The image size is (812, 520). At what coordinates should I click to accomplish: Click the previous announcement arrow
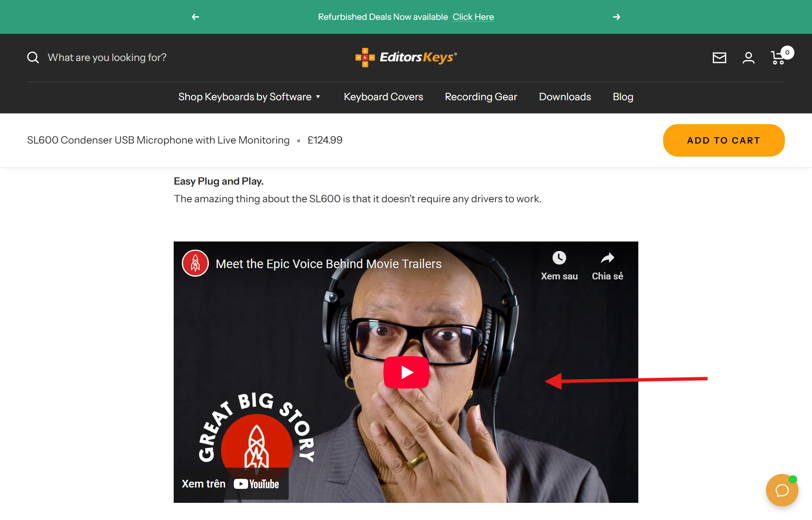[x=195, y=17]
